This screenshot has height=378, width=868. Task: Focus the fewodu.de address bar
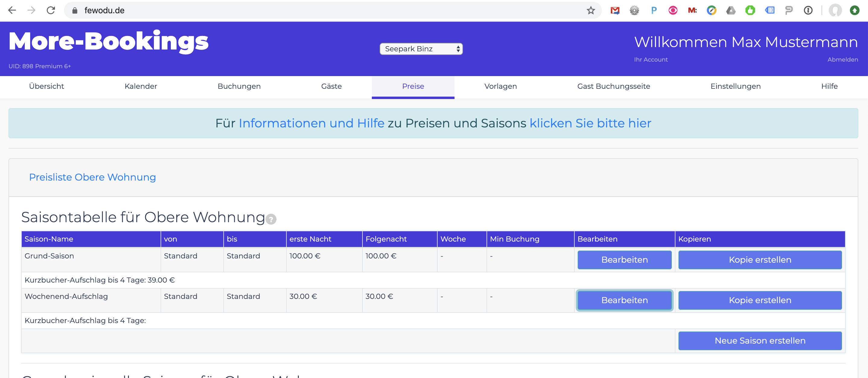[333, 11]
